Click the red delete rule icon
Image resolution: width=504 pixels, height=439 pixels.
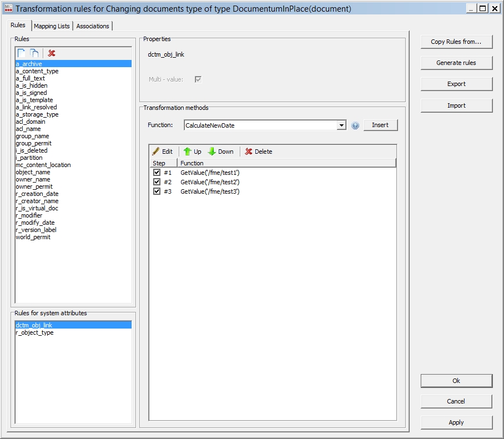52,53
